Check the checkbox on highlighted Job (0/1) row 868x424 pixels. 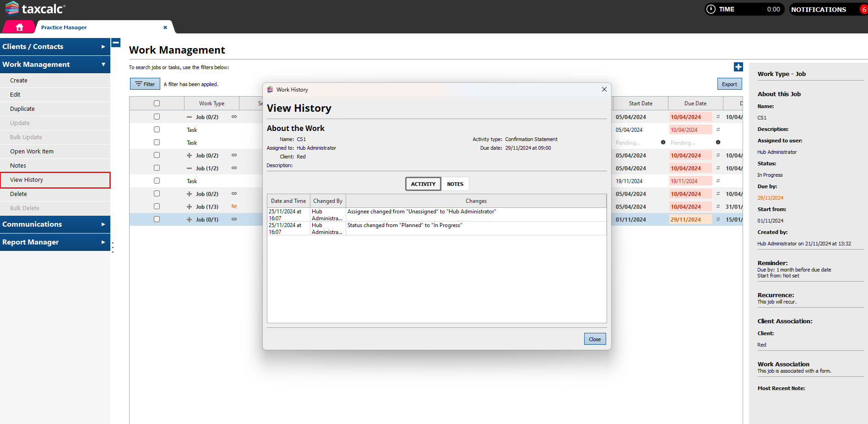157,219
